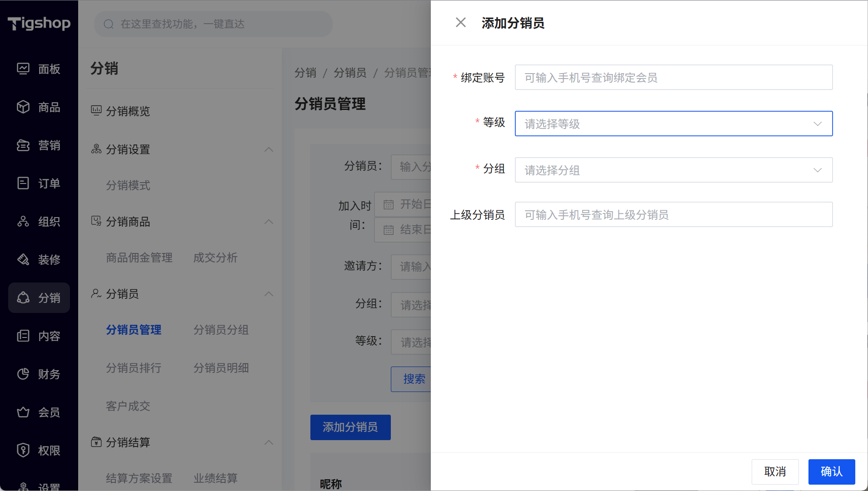This screenshot has width=868, height=491.
Task: Open the 装修 decoration icon
Action: pyautogui.click(x=23, y=259)
